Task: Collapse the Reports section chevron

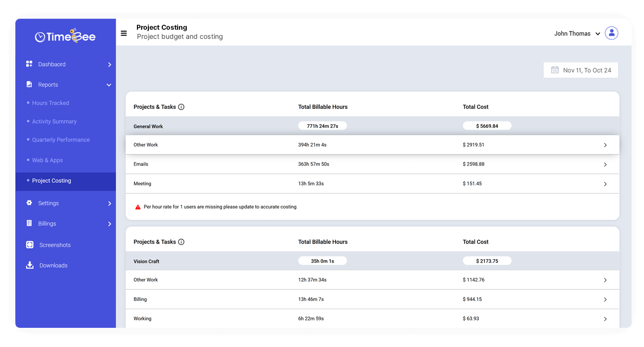Action: click(x=109, y=84)
